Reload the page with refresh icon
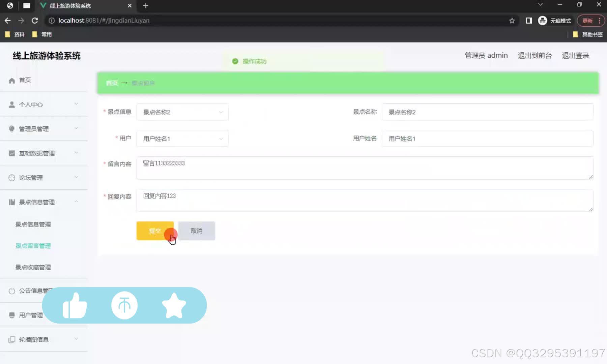The width and height of the screenshot is (607, 364). [35, 21]
